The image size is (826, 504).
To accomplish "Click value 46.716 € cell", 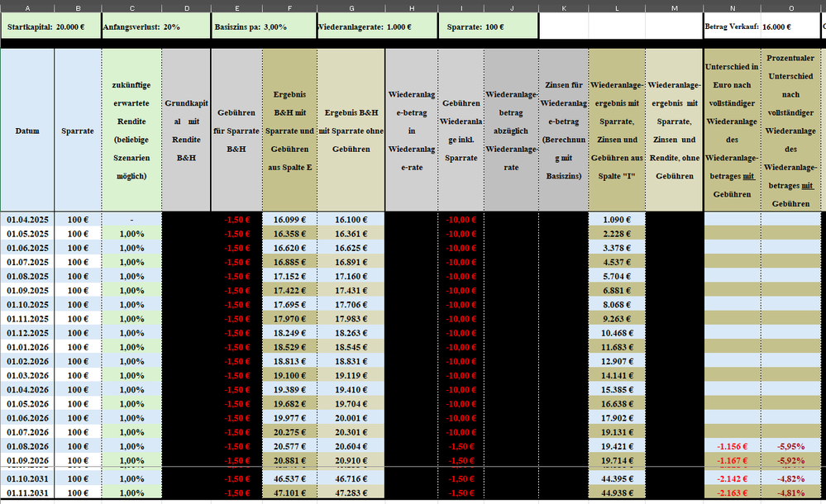I will pos(351,478).
